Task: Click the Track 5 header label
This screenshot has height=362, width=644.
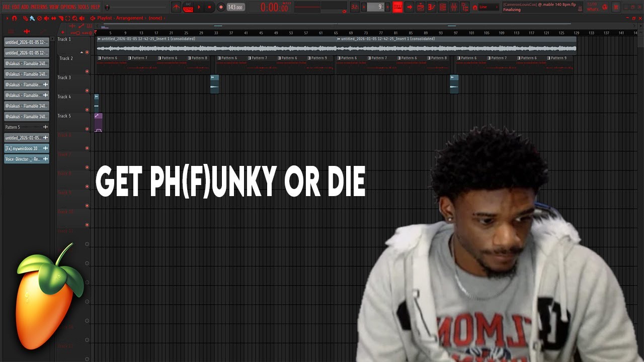Action: [64, 116]
